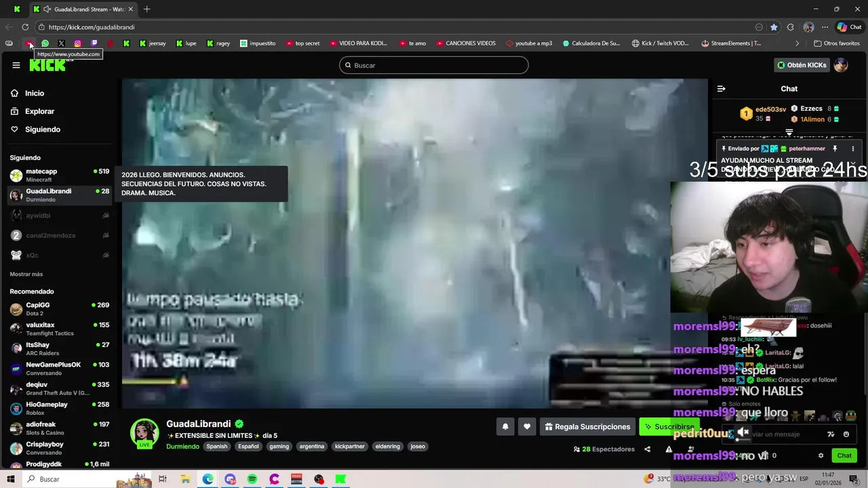Open the Kick user avatar menu
The image size is (868, 488).
click(841, 65)
